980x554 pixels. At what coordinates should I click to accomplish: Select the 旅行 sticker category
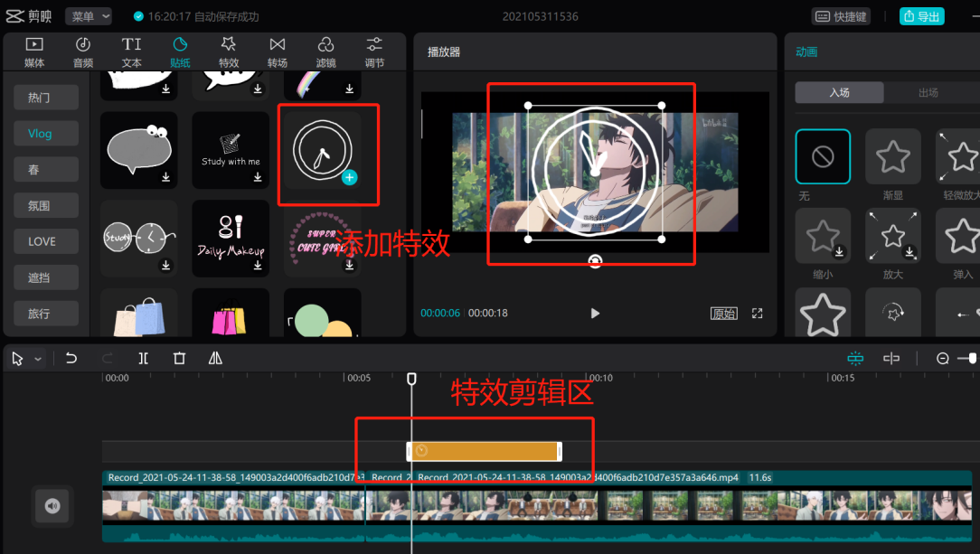pos(46,314)
